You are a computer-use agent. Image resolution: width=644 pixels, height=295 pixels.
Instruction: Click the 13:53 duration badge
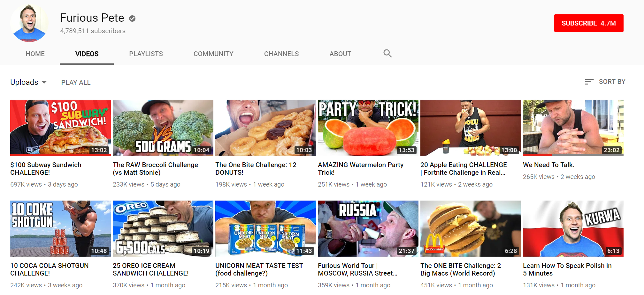click(406, 150)
